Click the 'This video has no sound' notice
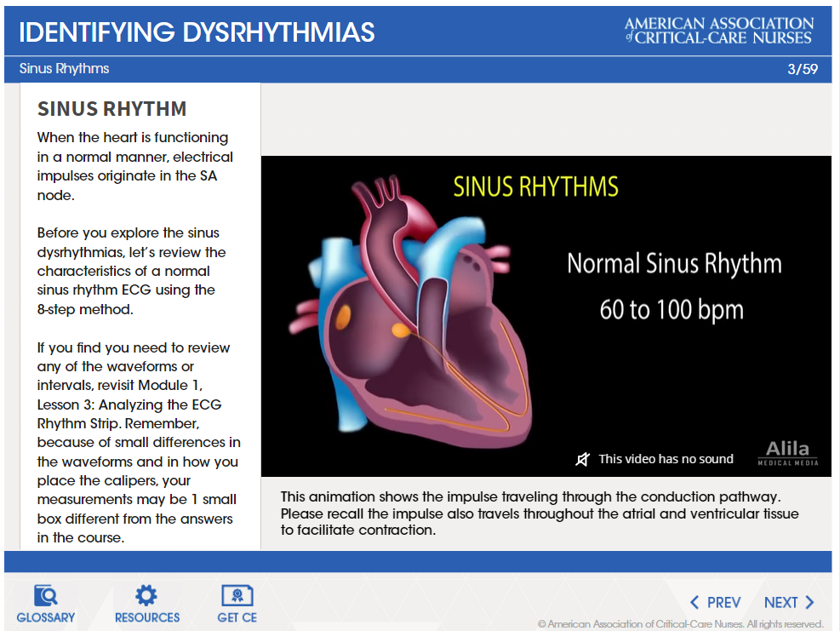This screenshot has width=840, height=631. point(666,459)
